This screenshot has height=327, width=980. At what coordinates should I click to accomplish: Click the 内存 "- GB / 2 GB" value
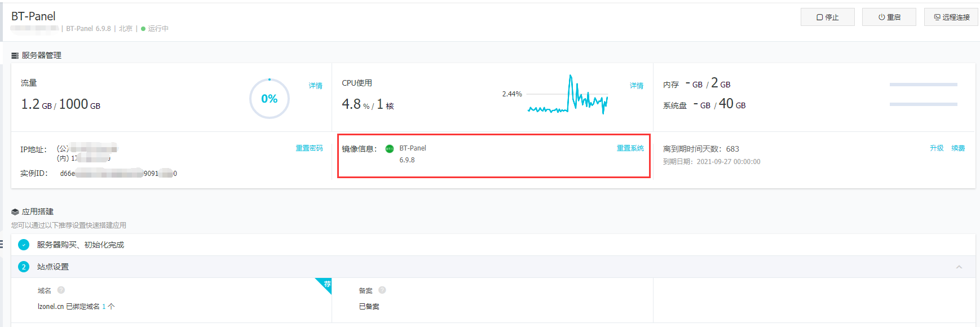(708, 83)
